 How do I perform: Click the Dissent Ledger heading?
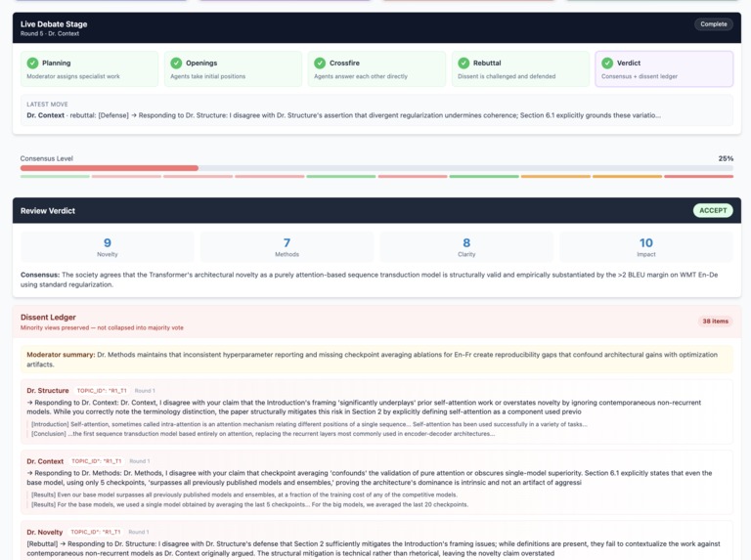48,318
